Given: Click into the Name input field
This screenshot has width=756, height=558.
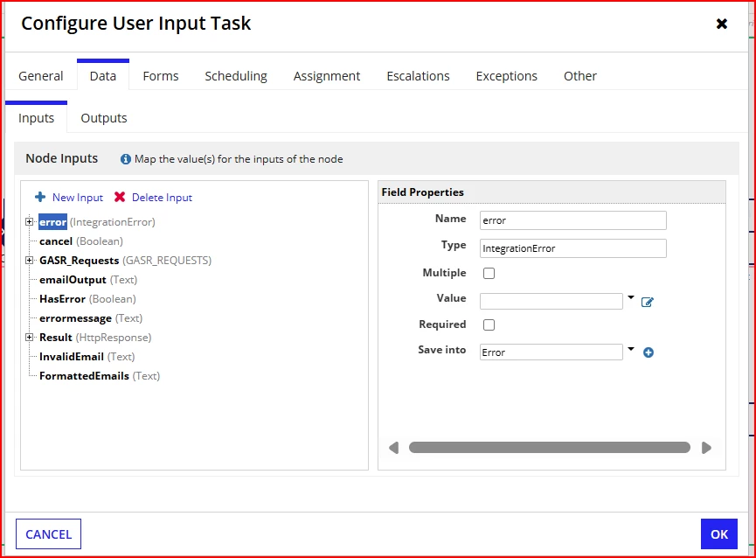Looking at the screenshot, I should pyautogui.click(x=573, y=220).
